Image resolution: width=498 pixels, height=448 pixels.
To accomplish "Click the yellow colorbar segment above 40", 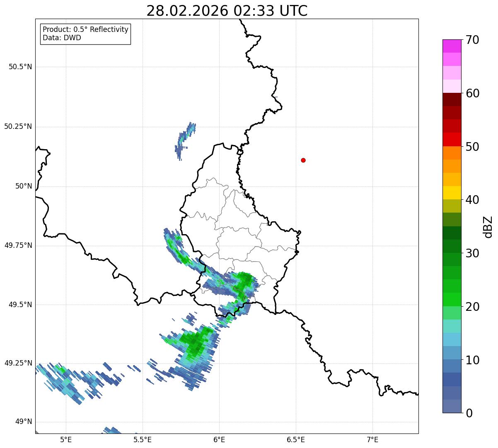I will click(452, 193).
